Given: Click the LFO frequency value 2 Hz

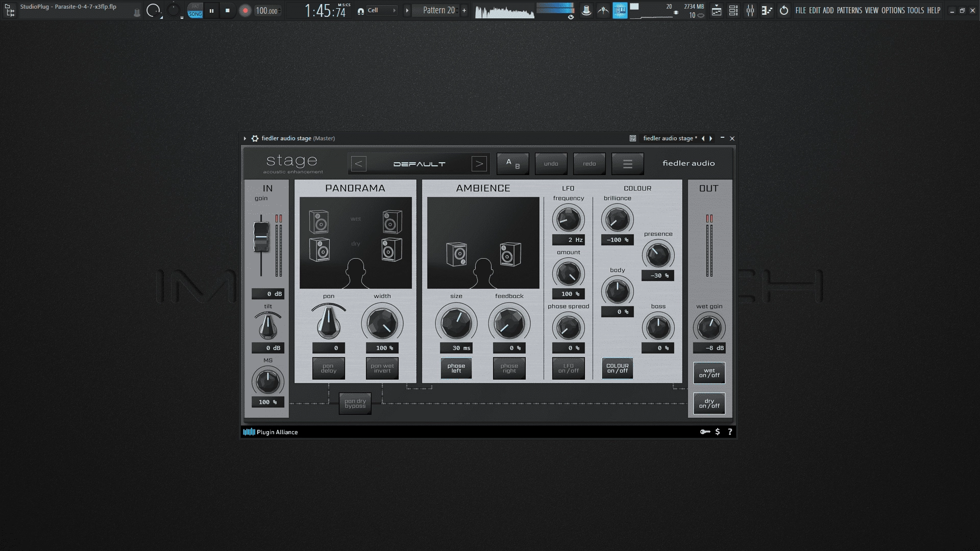Looking at the screenshot, I should (x=569, y=240).
